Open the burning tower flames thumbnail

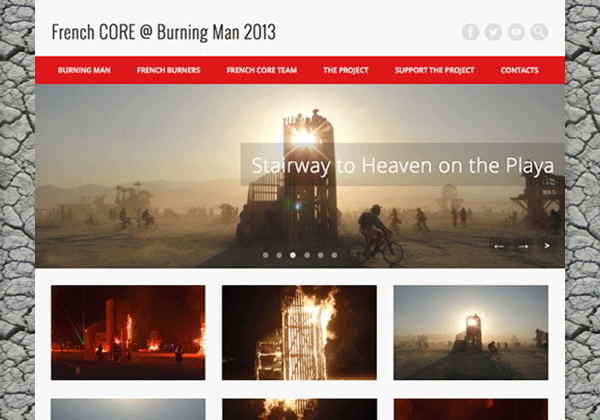pos(299,332)
